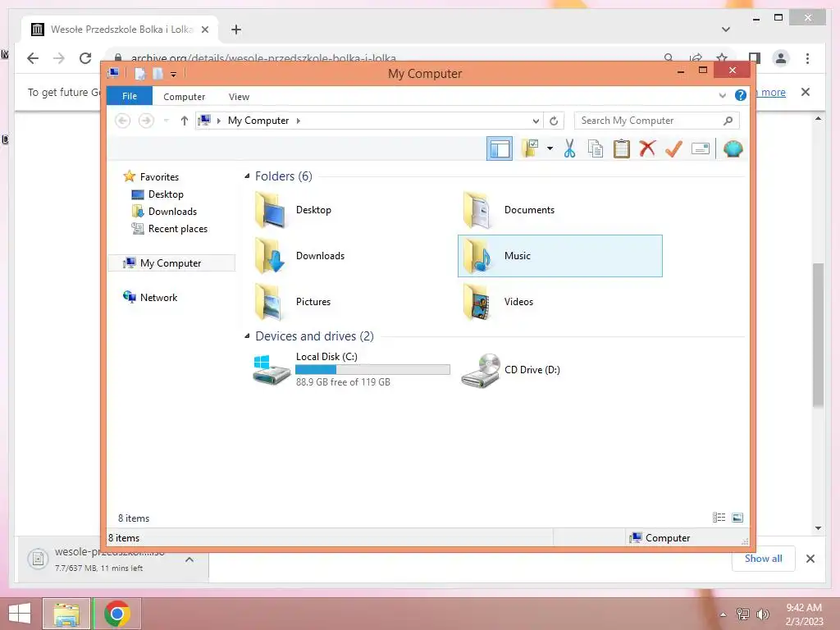The height and width of the screenshot is (630, 840).
Task: Click the taskbar volume icon
Action: [x=762, y=614]
